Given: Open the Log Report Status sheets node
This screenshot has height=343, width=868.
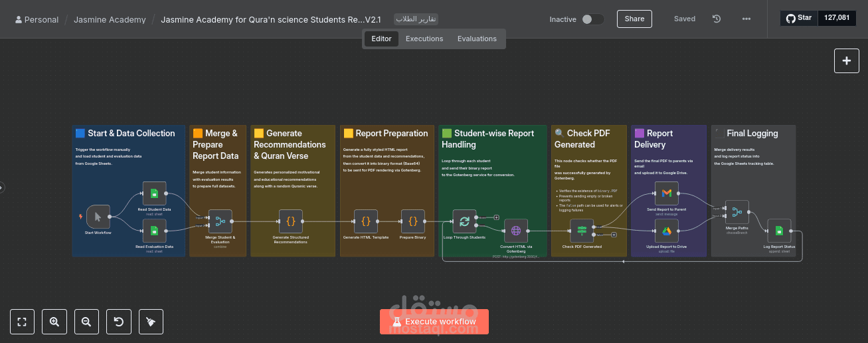Looking at the screenshot, I should tap(779, 231).
